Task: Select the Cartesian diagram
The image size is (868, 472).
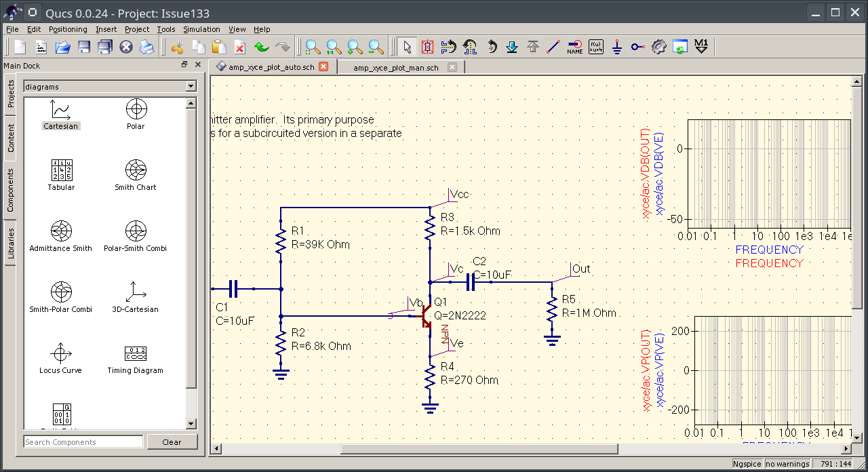Action: tap(60, 112)
